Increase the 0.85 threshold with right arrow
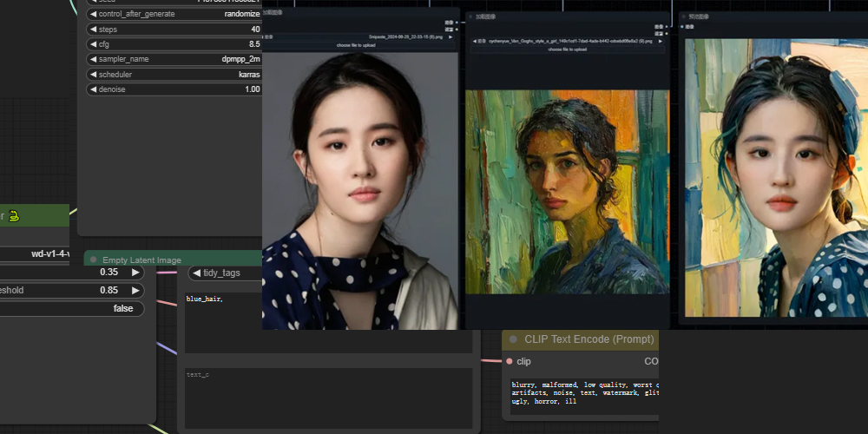This screenshot has width=868, height=434. pyautogui.click(x=135, y=290)
